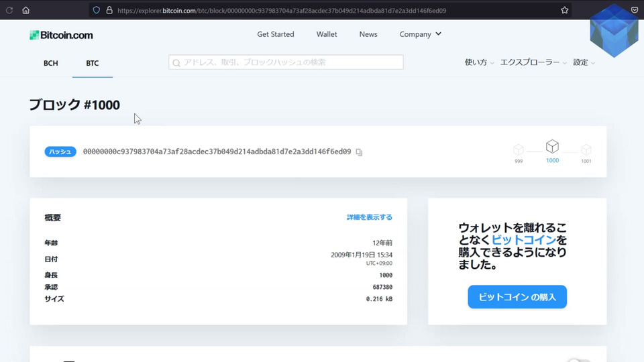Click the ハッシュ badge label
This screenshot has height=362, width=644.
coord(60,152)
